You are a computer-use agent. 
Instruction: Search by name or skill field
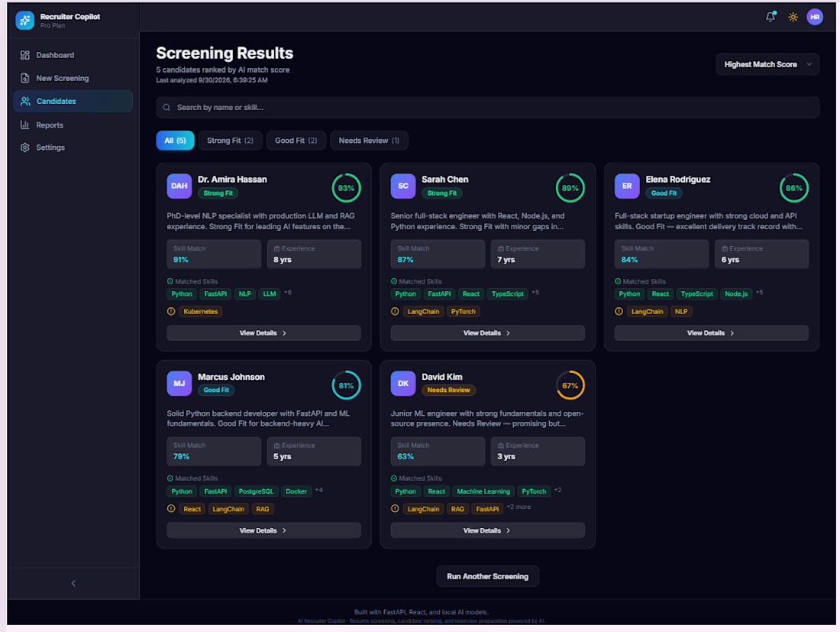(x=487, y=108)
